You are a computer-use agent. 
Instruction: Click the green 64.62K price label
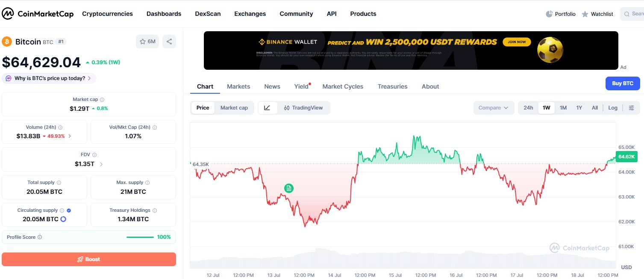(x=626, y=157)
